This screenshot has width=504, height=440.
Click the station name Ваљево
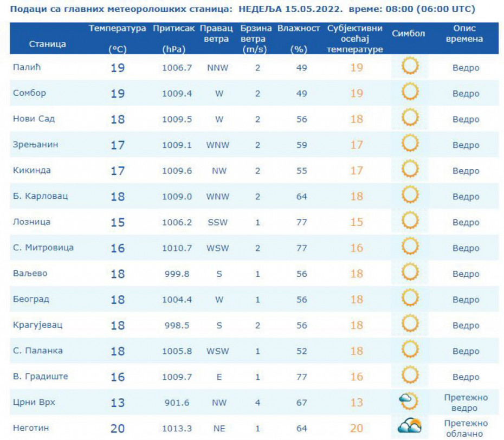point(30,273)
